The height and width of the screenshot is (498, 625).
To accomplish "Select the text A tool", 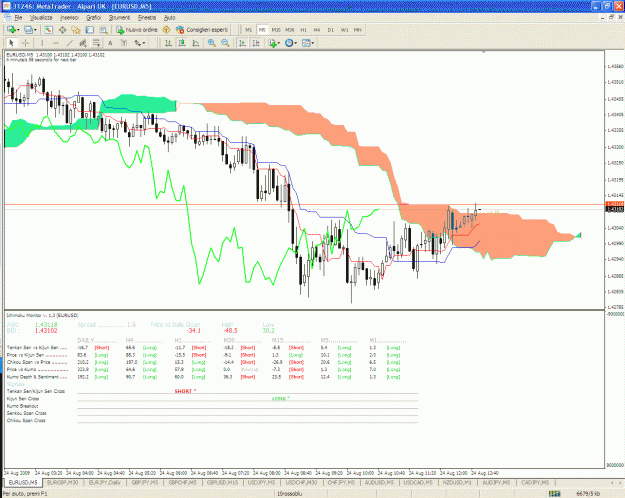I will click(110, 43).
